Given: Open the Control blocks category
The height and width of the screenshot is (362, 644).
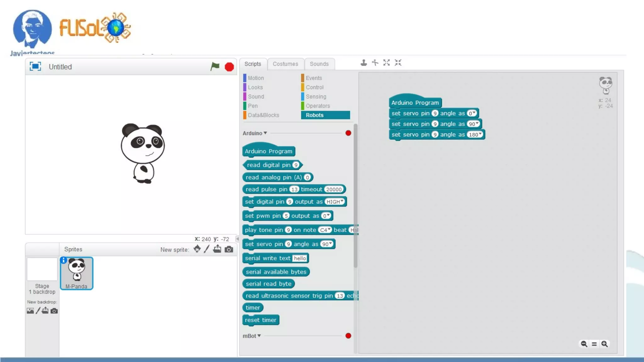Looking at the screenshot, I should pos(314,87).
